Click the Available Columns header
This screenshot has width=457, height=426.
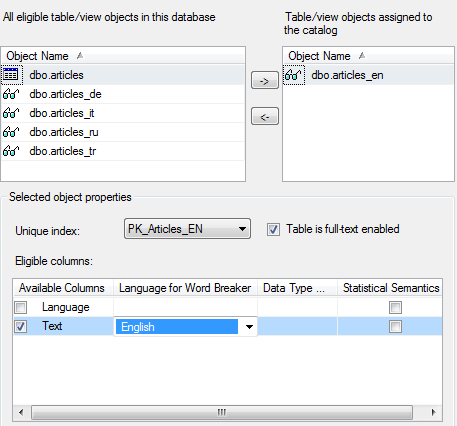(63, 288)
